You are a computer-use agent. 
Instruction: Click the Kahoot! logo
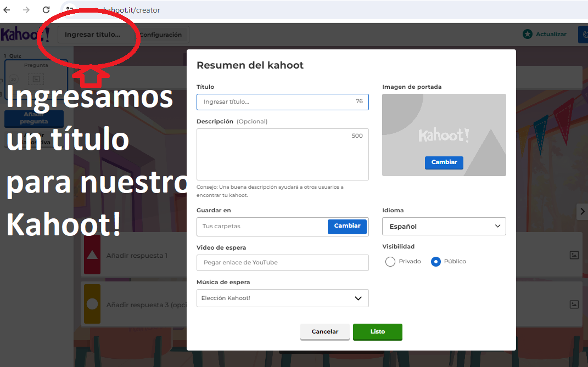[x=25, y=35]
